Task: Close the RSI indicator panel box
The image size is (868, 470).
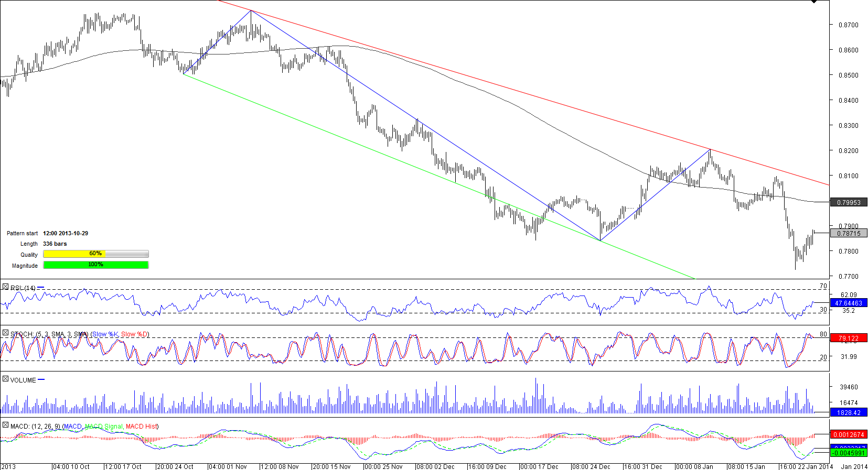Action: [x=5, y=287]
